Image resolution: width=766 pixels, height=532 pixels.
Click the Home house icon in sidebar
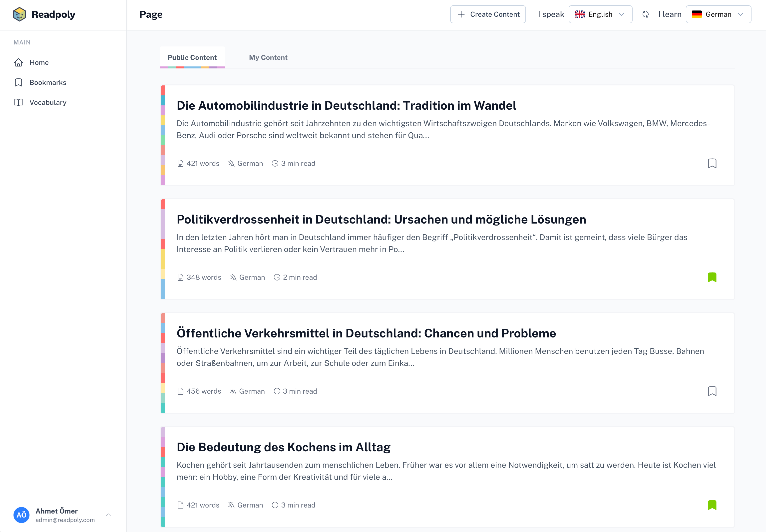(19, 63)
